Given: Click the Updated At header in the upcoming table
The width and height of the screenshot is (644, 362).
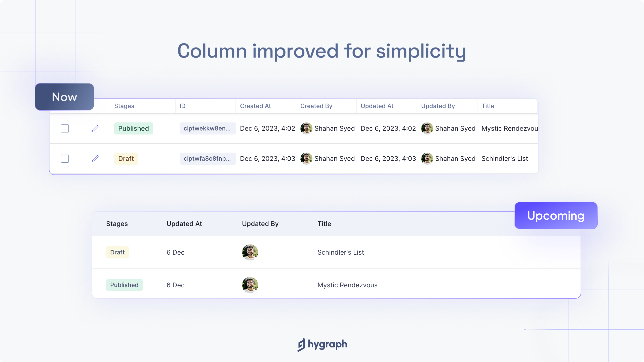Looking at the screenshot, I should pos(184,224).
